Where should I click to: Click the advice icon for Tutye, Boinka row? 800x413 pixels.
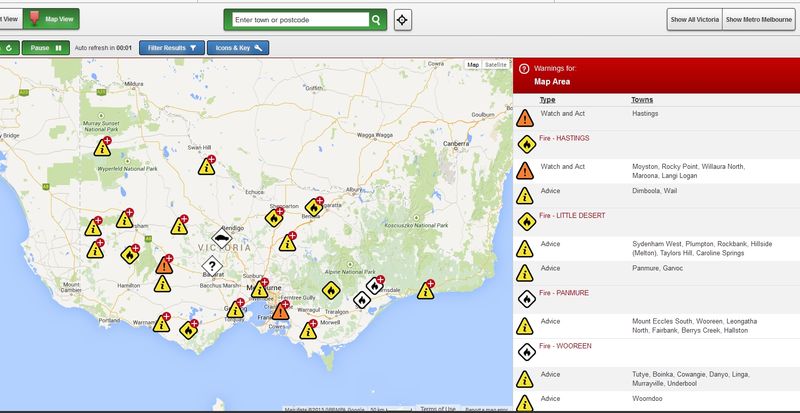click(524, 380)
